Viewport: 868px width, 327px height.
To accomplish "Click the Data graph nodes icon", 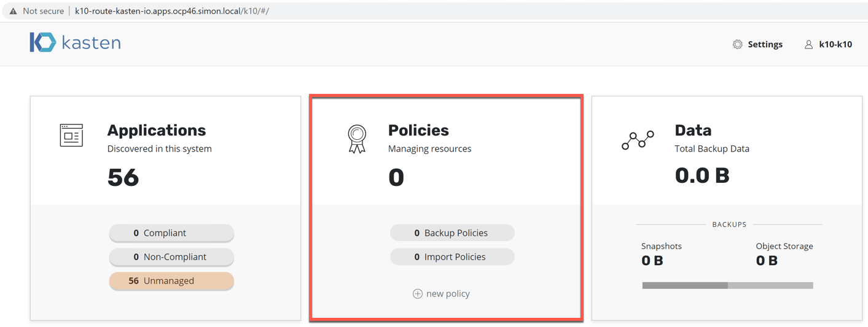I will click(x=638, y=140).
